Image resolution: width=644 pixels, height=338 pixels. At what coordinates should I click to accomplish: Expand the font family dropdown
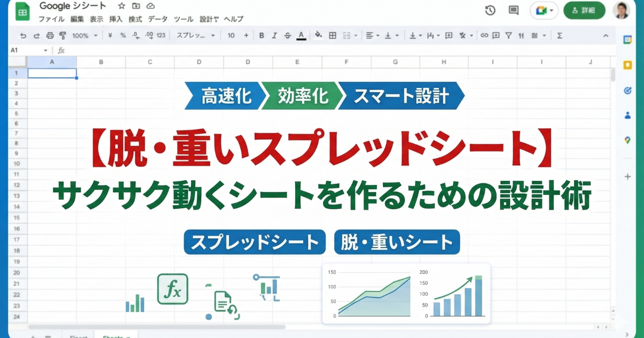[195, 35]
